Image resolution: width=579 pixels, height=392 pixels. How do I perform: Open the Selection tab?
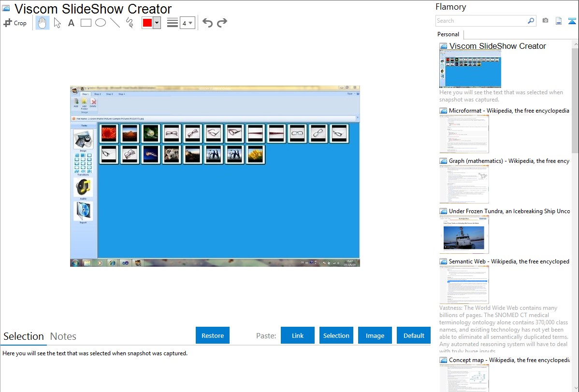[x=24, y=336]
